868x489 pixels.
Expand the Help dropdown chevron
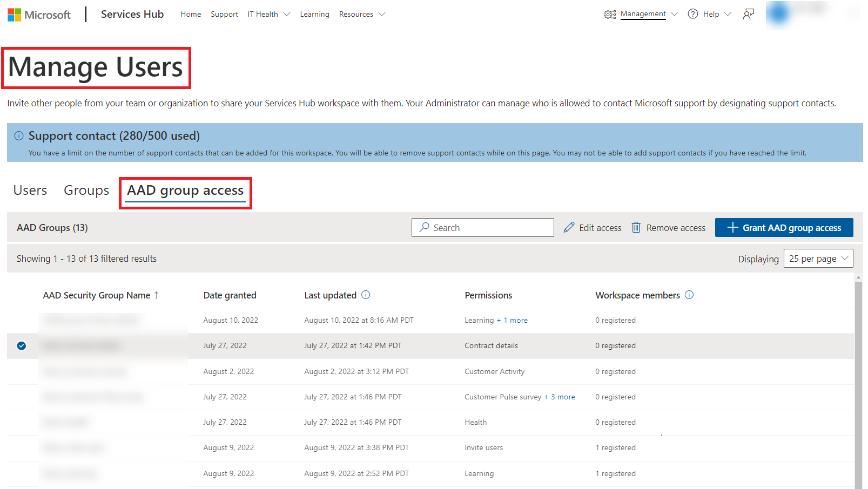728,14
